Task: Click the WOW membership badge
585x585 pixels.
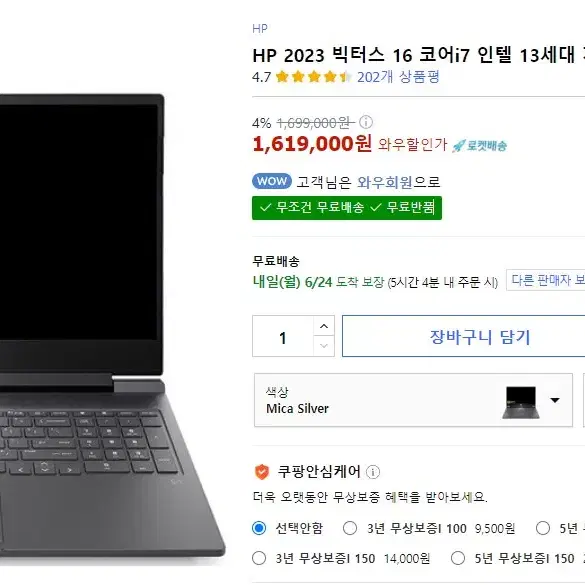Action: [272, 182]
